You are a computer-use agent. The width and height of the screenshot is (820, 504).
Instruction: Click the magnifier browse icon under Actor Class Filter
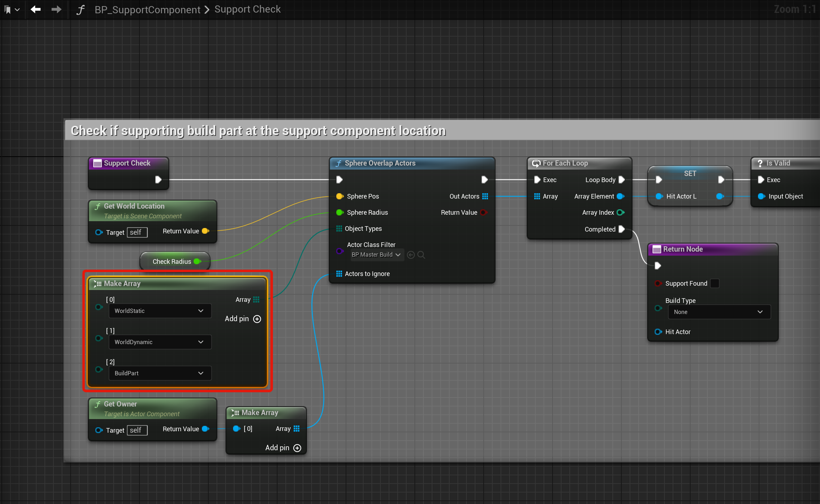(x=421, y=255)
